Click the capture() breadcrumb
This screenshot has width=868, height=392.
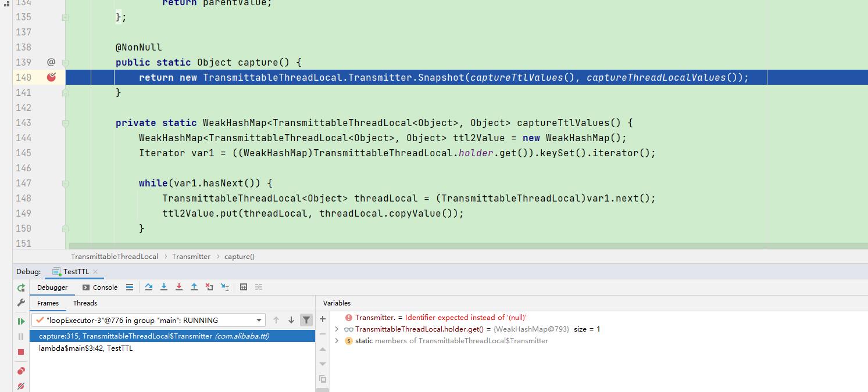click(x=239, y=256)
